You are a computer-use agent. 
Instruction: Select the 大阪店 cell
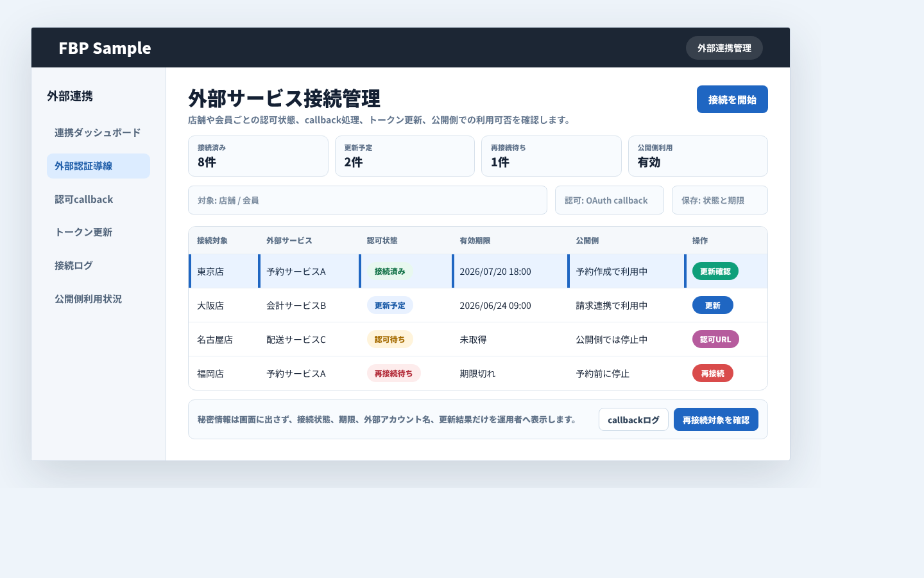click(223, 305)
